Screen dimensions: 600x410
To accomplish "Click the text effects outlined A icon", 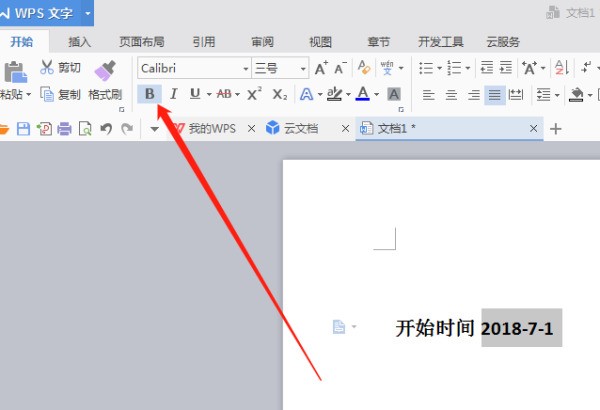I will click(307, 94).
